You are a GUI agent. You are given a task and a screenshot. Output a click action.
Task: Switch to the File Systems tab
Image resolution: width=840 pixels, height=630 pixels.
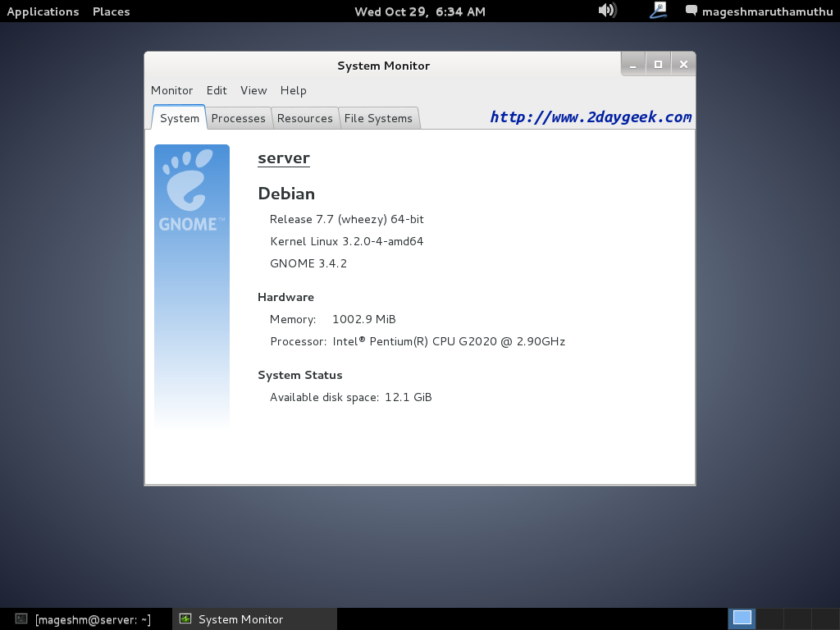378,118
